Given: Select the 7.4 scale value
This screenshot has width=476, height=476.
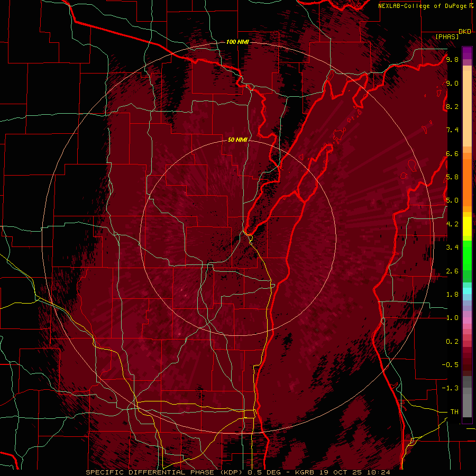Looking at the screenshot, I should click(x=452, y=130).
